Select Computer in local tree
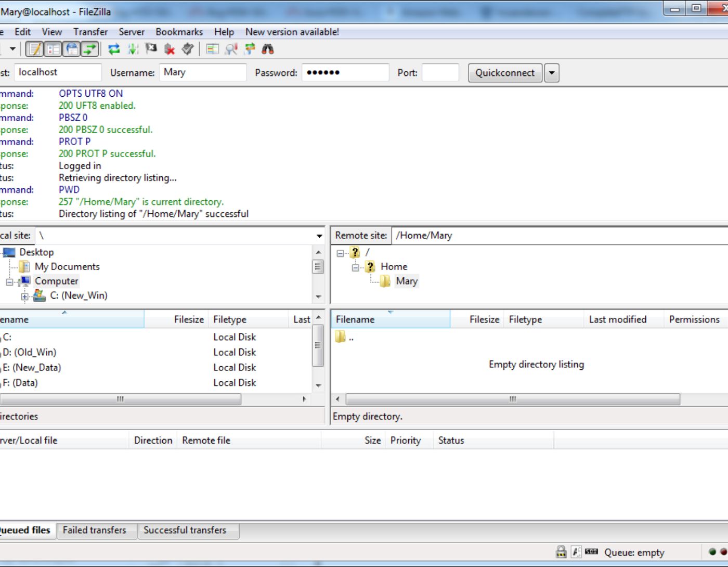Screen dimensions: 728x567 56,281
